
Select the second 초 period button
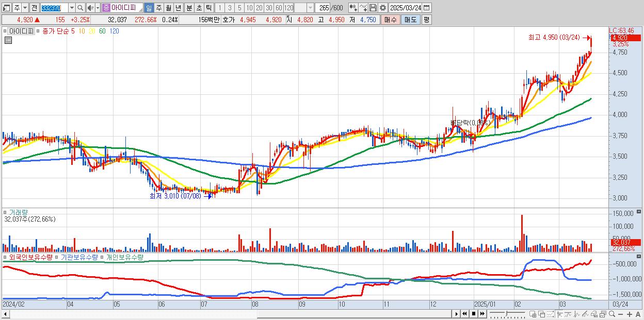pos(199,8)
